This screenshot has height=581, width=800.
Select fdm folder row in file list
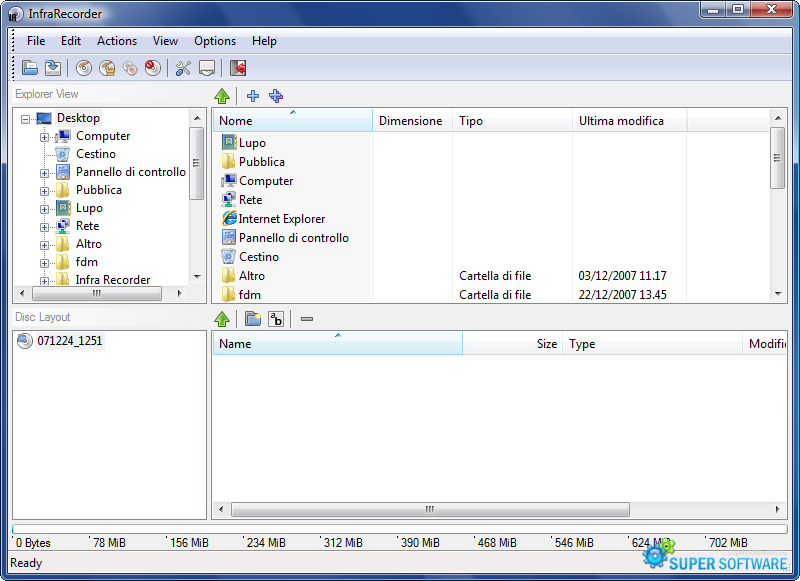click(490, 295)
